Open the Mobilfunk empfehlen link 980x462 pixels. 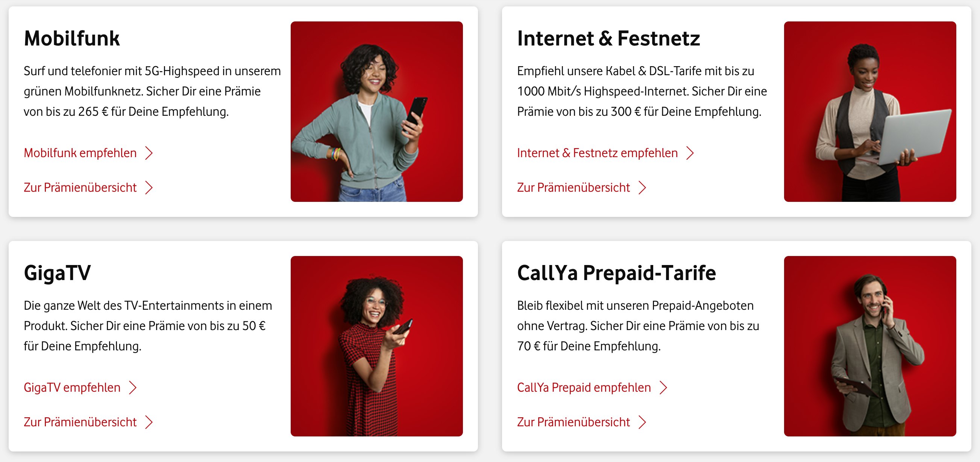click(80, 153)
